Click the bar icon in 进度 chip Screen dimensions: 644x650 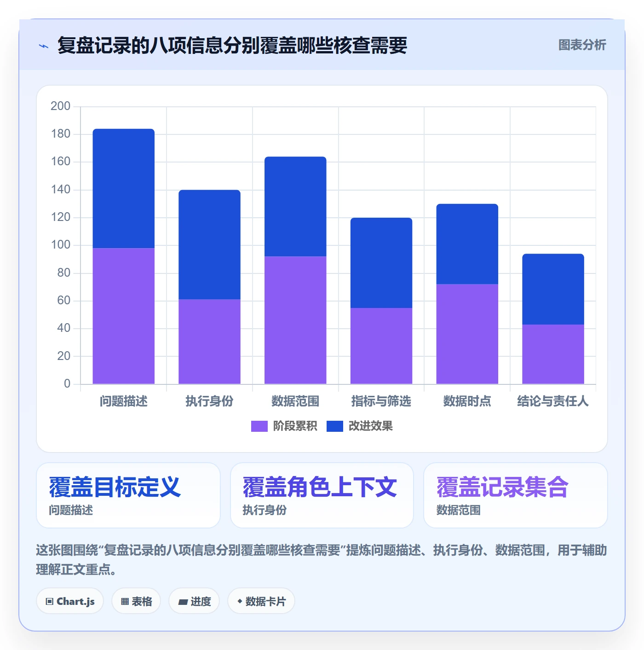(183, 602)
